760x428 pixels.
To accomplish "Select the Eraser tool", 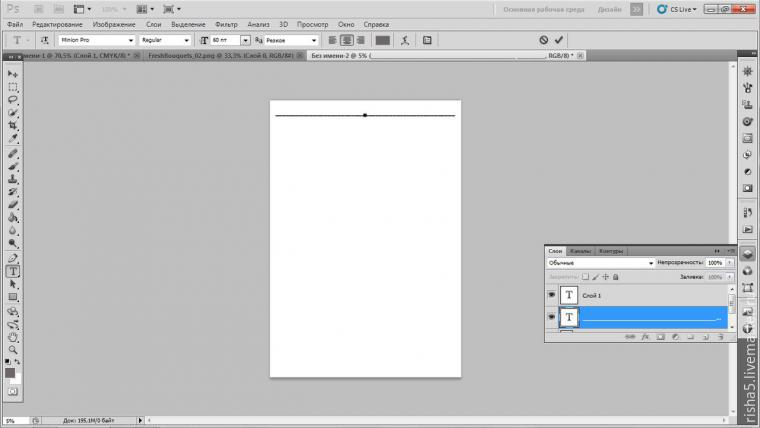I will [x=13, y=205].
